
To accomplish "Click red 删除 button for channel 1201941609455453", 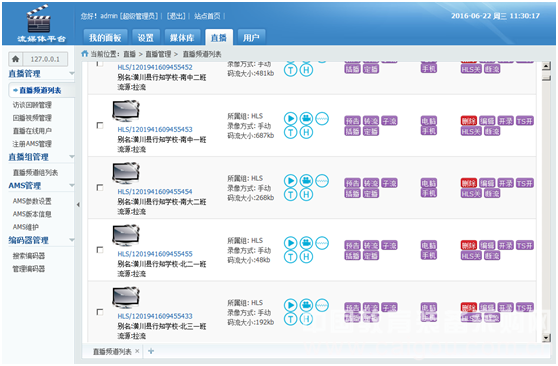I will pyautogui.click(x=469, y=121).
